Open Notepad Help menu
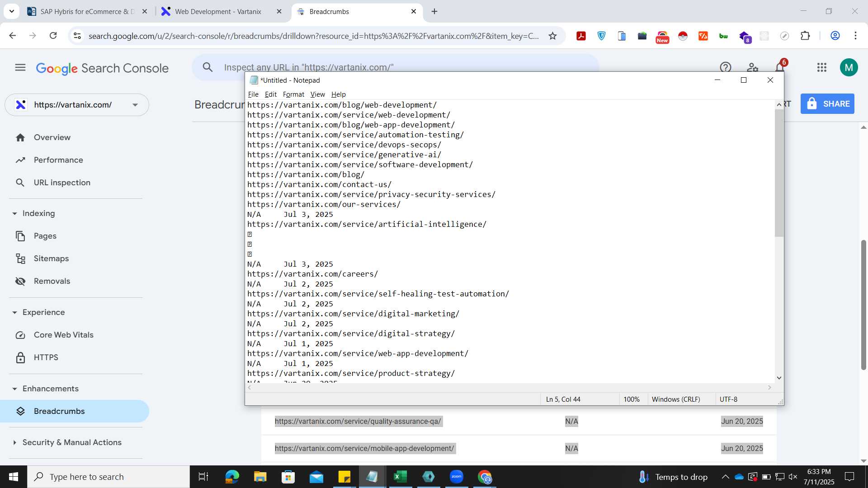868x488 pixels. [338, 94]
